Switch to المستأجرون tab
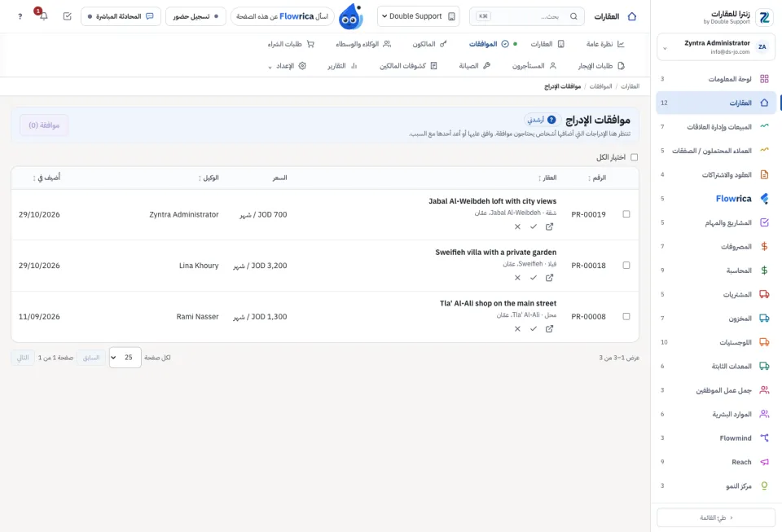 click(x=534, y=66)
